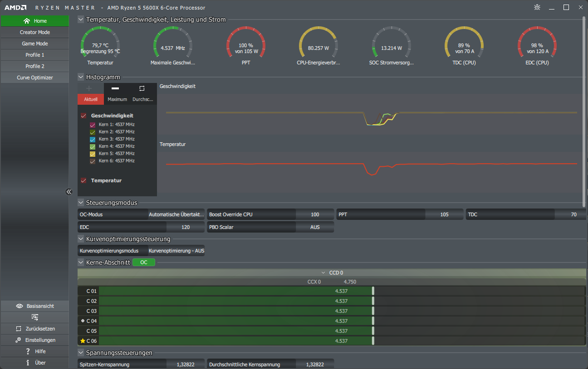588x369 pixels.
Task: Toggle the Geschwindigkeit checkbox
Action: [x=83, y=116]
